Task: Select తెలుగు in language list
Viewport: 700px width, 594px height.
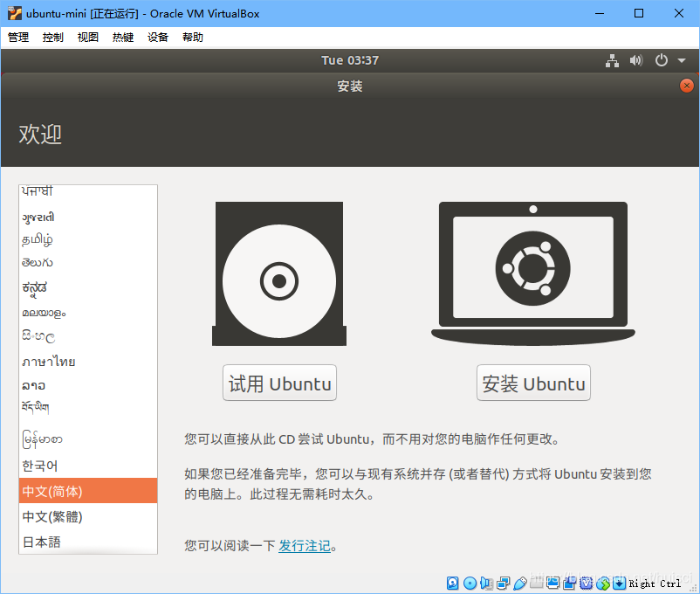Action: tap(88, 263)
